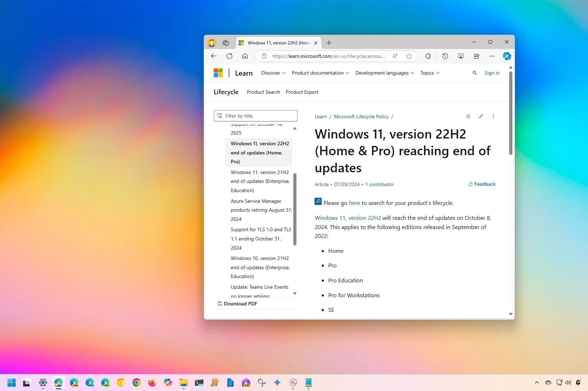The image size is (588, 391).
Task: Expand the Topics dropdown
Action: [430, 73]
